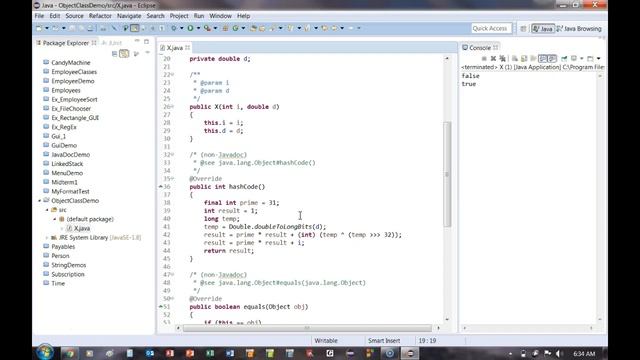Click the New file toolbar icon
This screenshot has height=360, width=640.
[x=39, y=28]
